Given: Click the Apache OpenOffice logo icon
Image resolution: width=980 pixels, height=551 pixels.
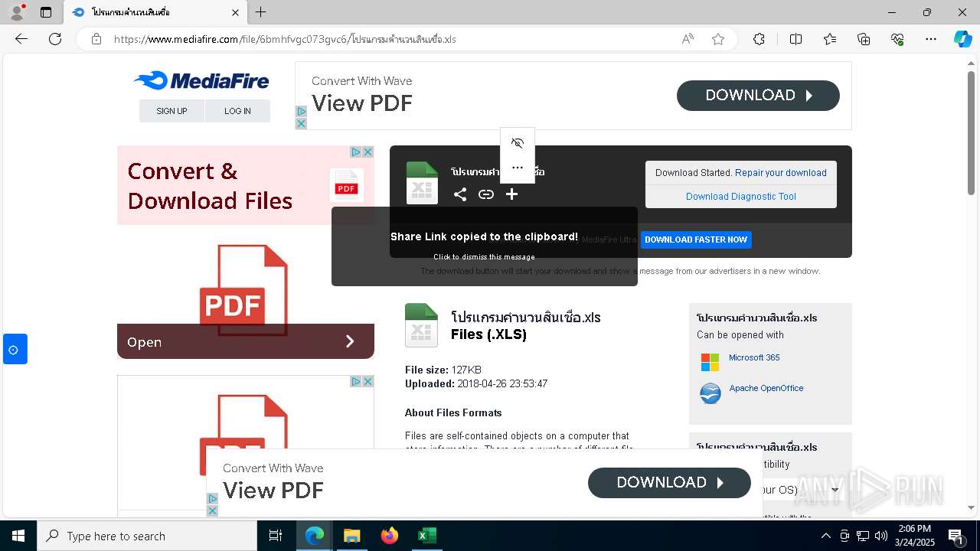Looking at the screenshot, I should (x=710, y=393).
